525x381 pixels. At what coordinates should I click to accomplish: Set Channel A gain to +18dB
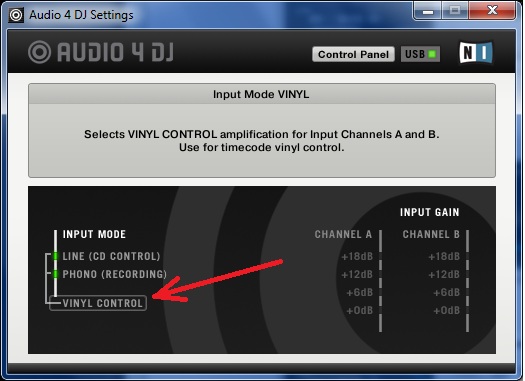[x=357, y=257]
